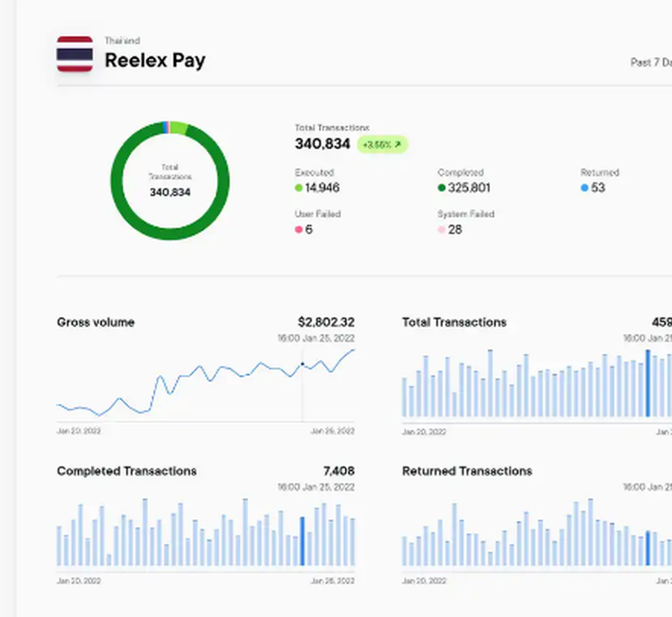The width and height of the screenshot is (672, 617).
Task: Click the Gross volume chart title
Action: tap(95, 323)
